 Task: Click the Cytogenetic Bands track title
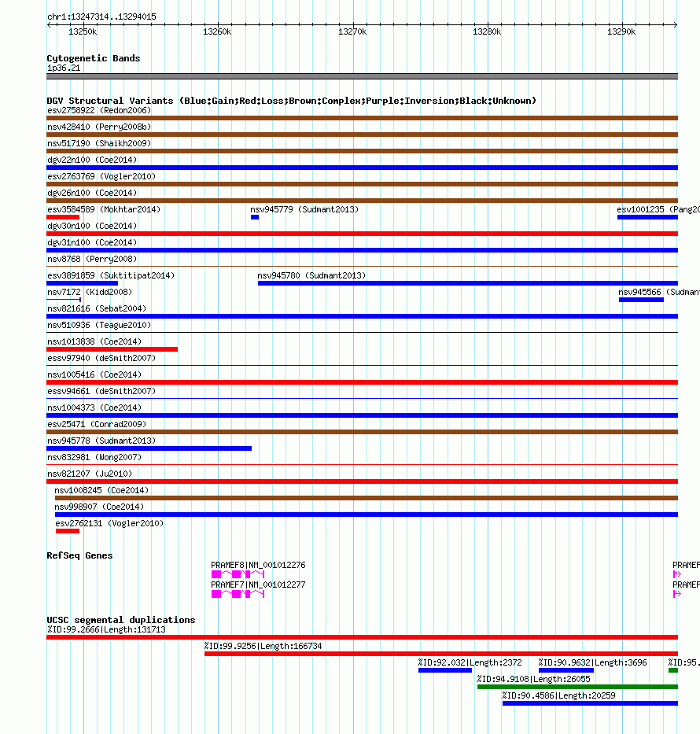[94, 58]
